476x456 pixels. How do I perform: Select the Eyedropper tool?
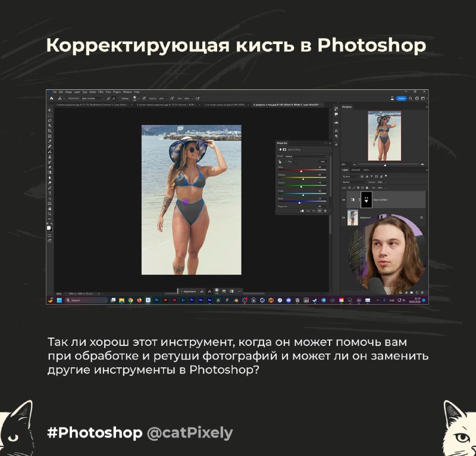point(49,141)
